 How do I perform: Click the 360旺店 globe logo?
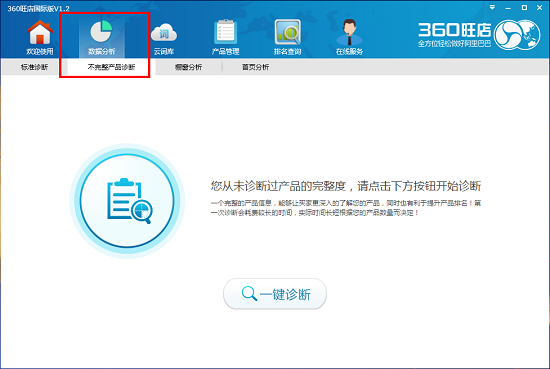(x=517, y=34)
